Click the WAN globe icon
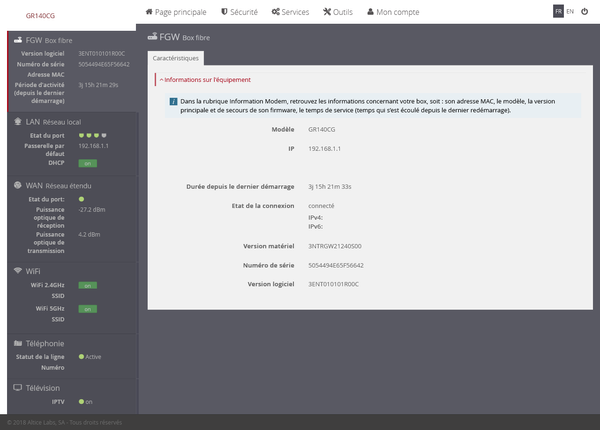This screenshot has height=430, width=600. [x=17, y=185]
